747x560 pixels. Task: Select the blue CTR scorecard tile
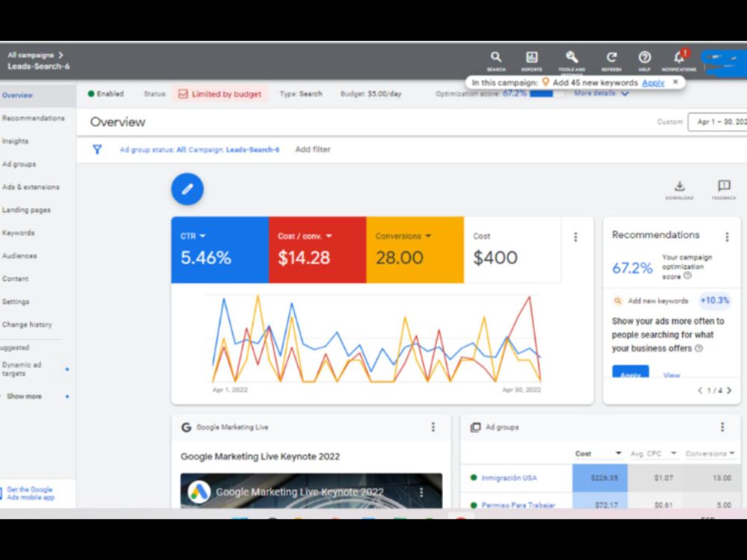coord(220,250)
